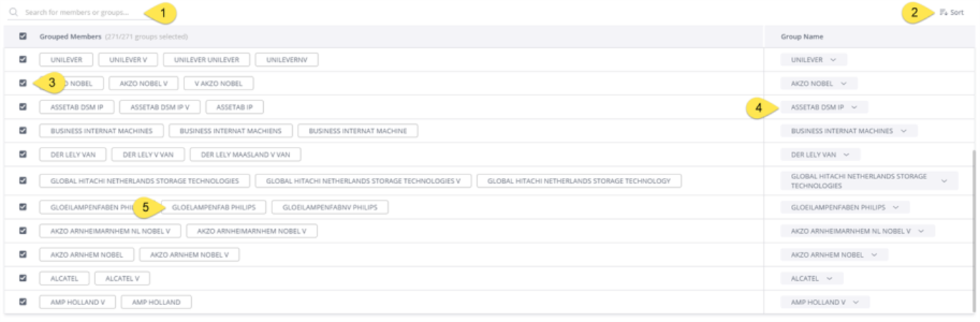The height and width of the screenshot is (322, 980).
Task: Open the GLOBAL HITACHI NETHERLANDS group dropdown
Action: click(869, 181)
